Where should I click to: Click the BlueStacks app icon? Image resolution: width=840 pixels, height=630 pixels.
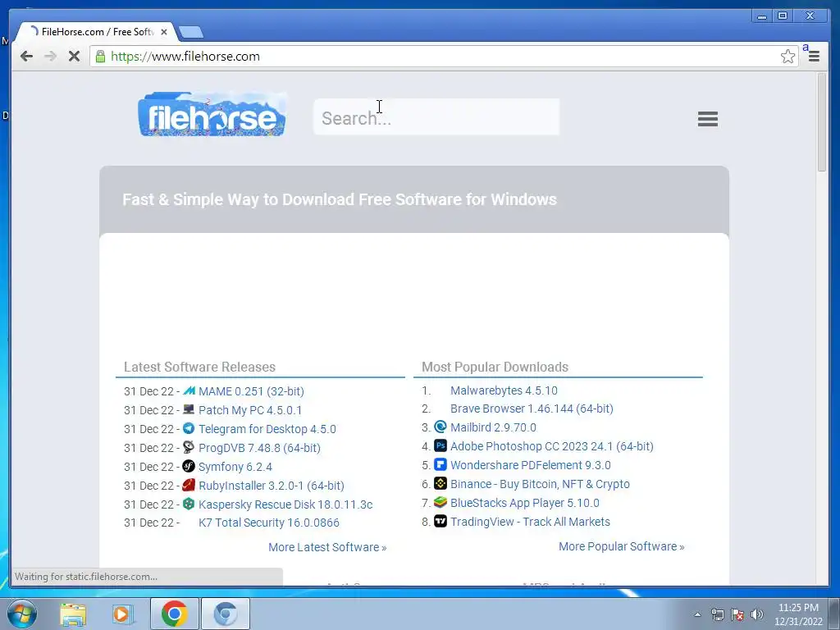coord(441,502)
